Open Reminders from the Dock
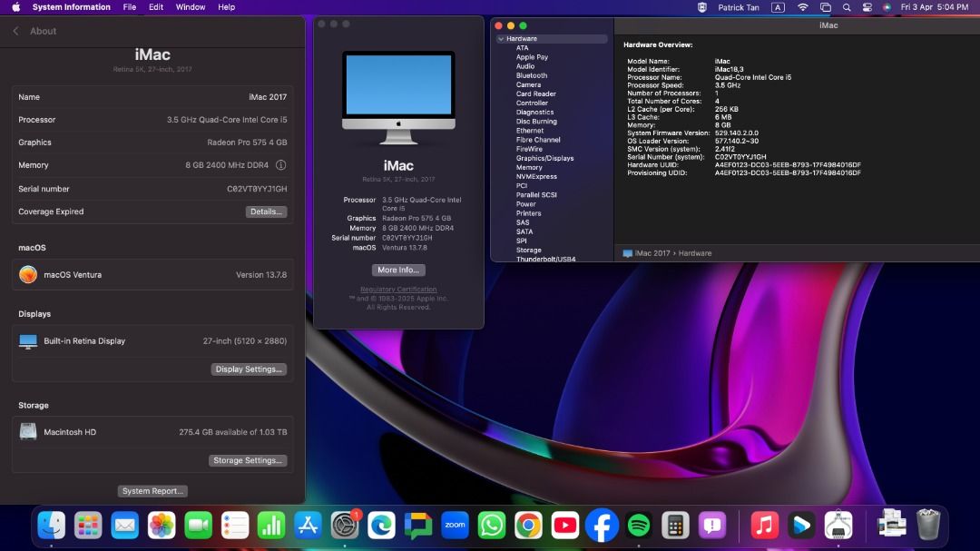 (235, 525)
